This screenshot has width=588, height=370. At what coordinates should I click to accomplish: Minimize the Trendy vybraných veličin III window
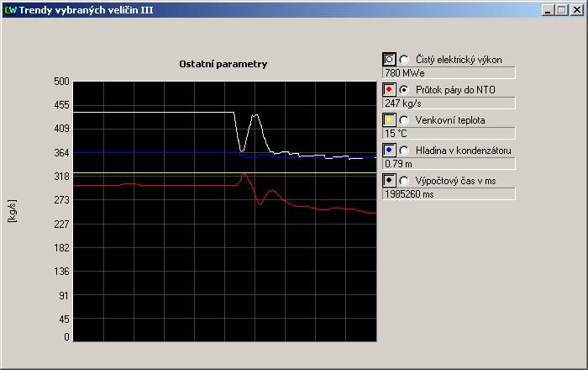pyautogui.click(x=549, y=9)
